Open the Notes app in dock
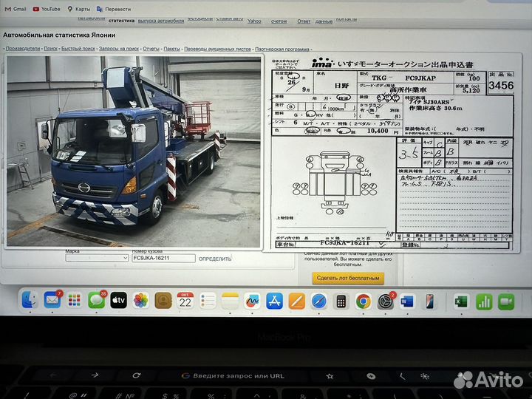Image resolution: width=532 pixels, height=399 pixels. (x=230, y=301)
